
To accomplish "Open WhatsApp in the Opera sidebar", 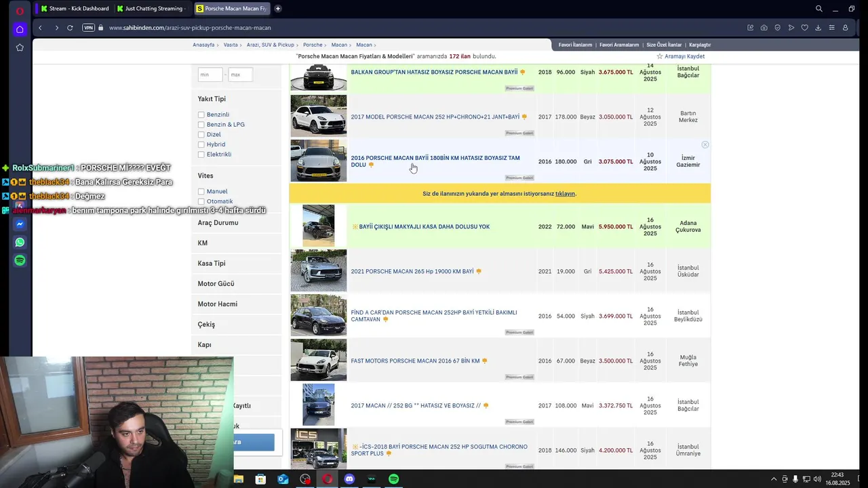I will 20,242.
